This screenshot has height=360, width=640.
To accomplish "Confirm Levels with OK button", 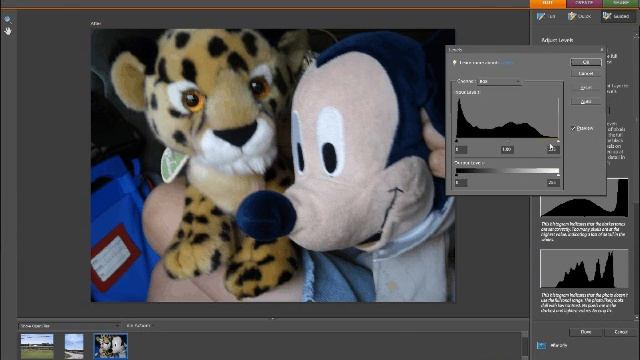I will (586, 62).
